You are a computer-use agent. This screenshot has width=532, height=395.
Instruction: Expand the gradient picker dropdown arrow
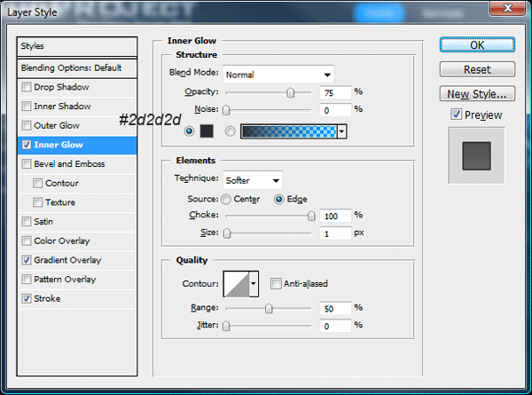341,131
